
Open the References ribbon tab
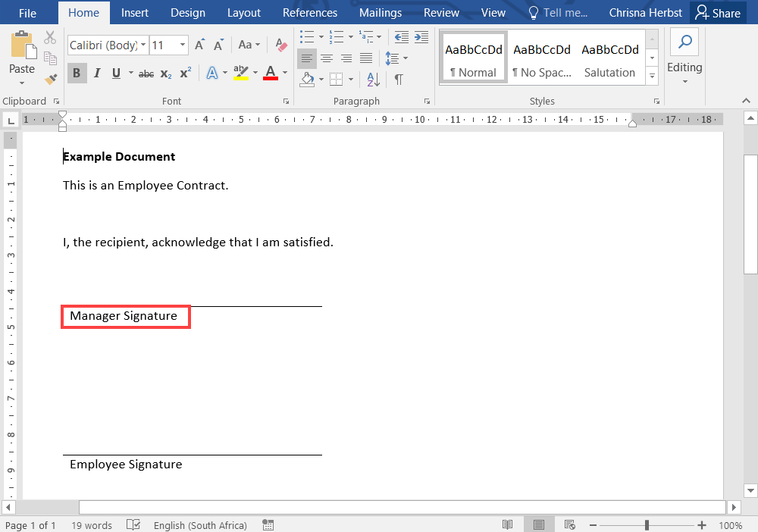(309, 13)
